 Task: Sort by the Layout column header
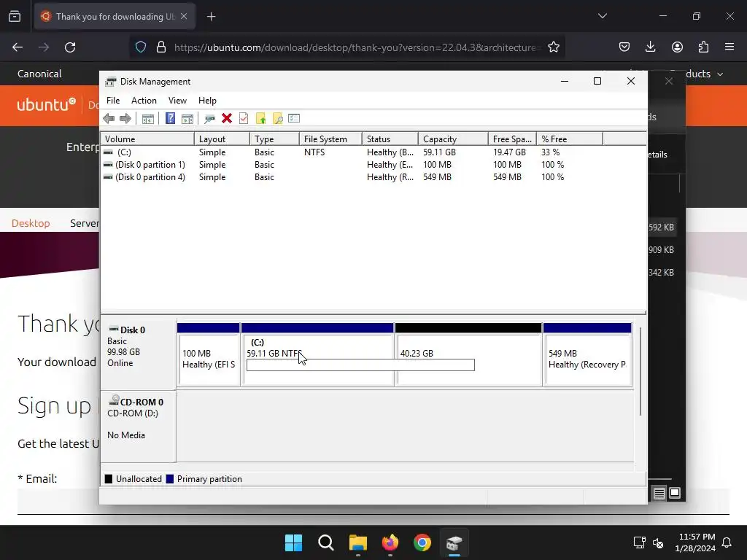(x=222, y=139)
